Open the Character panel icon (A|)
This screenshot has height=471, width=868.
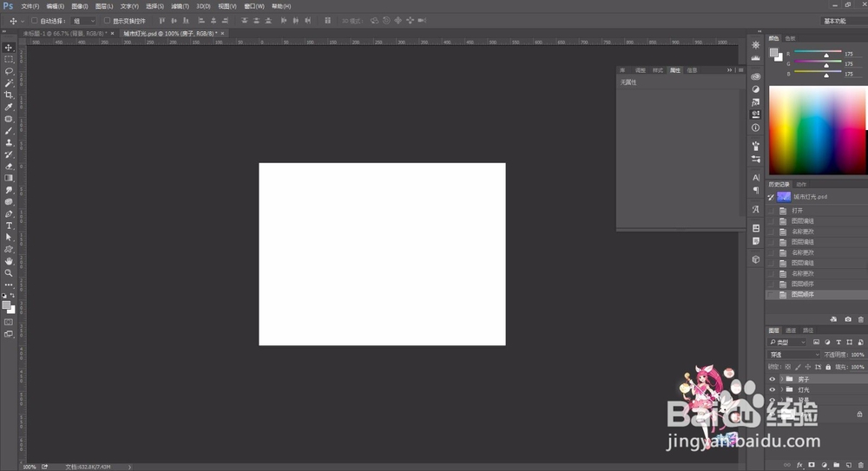pos(756,178)
